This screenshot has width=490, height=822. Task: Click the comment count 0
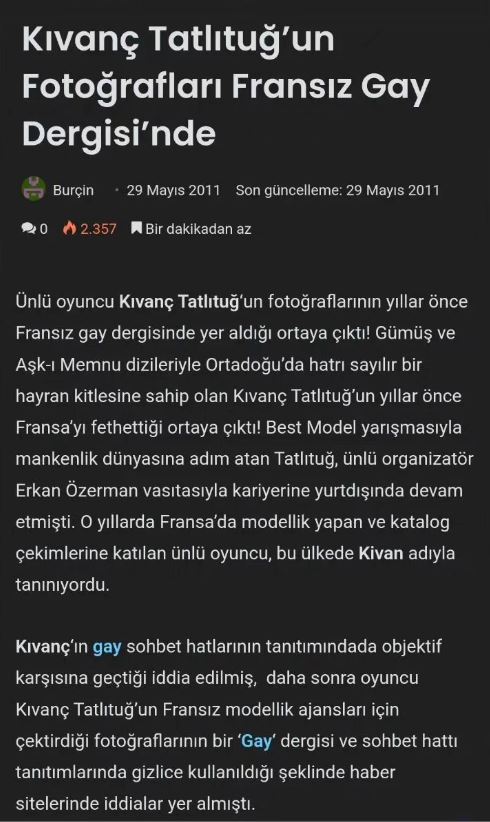pos(43,229)
